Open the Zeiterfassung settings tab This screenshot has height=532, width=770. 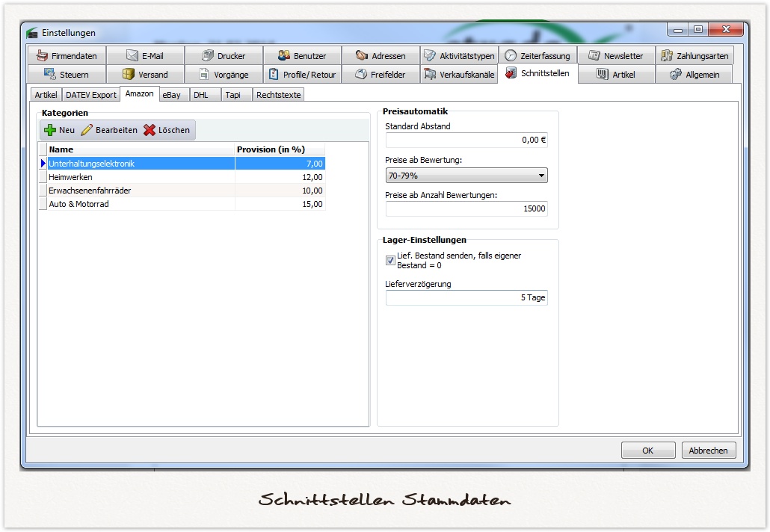(538, 56)
